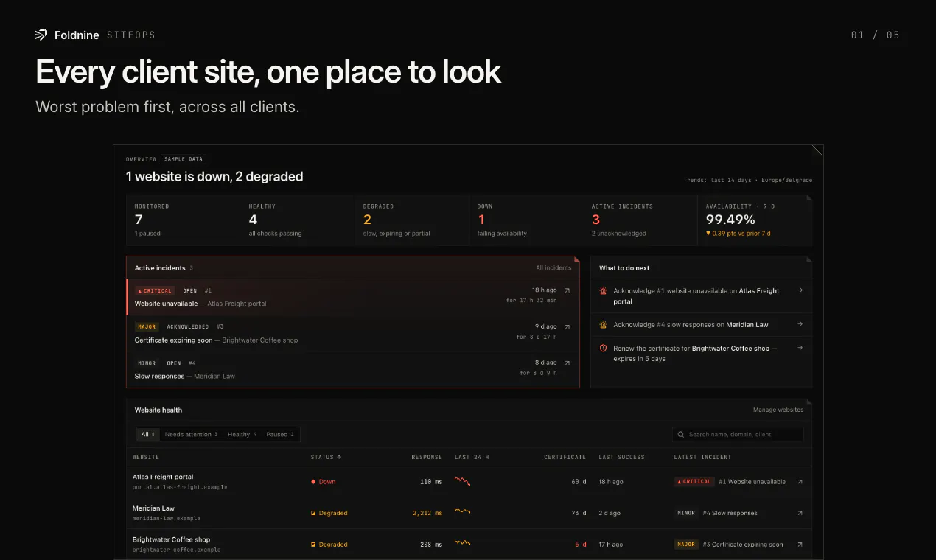Follow arrow for Renew the certificate action
The image size is (936, 560).
(x=800, y=348)
